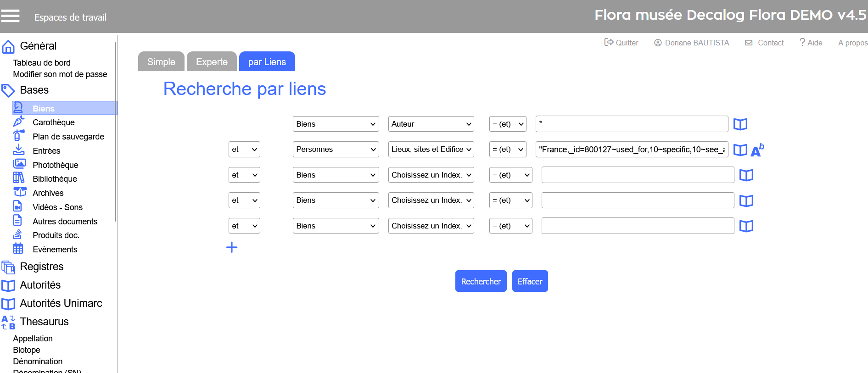Open book icon beside third criterion row
The image size is (868, 373).
click(746, 175)
